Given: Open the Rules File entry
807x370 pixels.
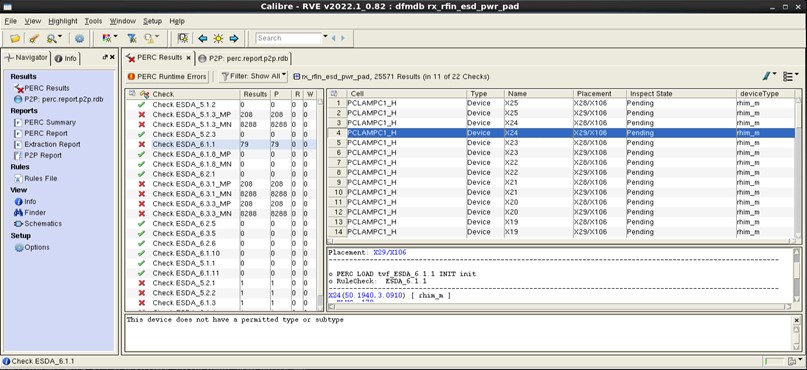Looking at the screenshot, I should (x=36, y=179).
